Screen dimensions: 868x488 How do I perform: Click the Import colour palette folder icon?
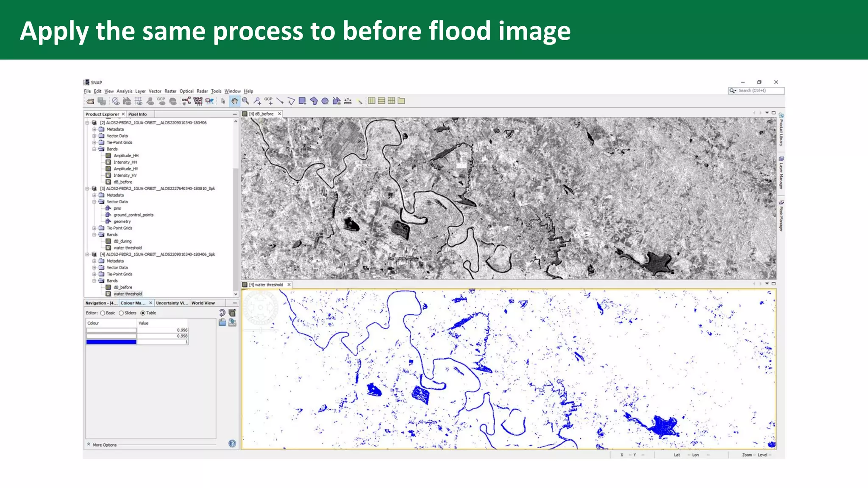click(x=222, y=323)
